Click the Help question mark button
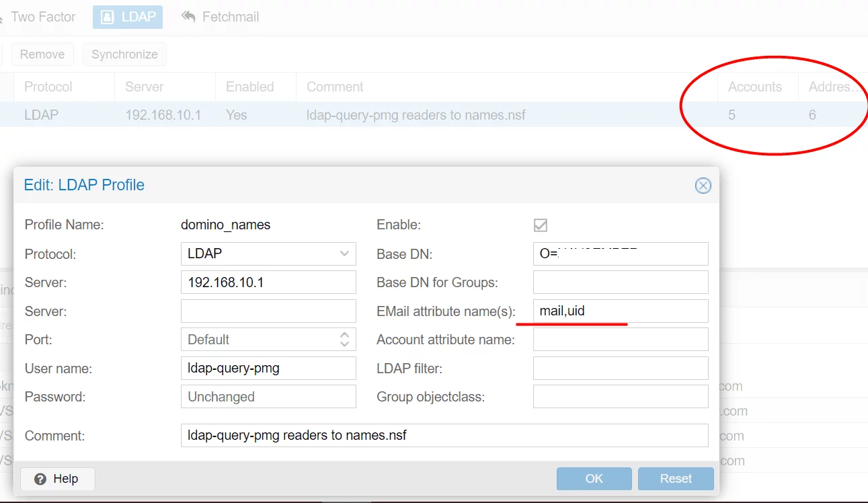 (x=58, y=479)
